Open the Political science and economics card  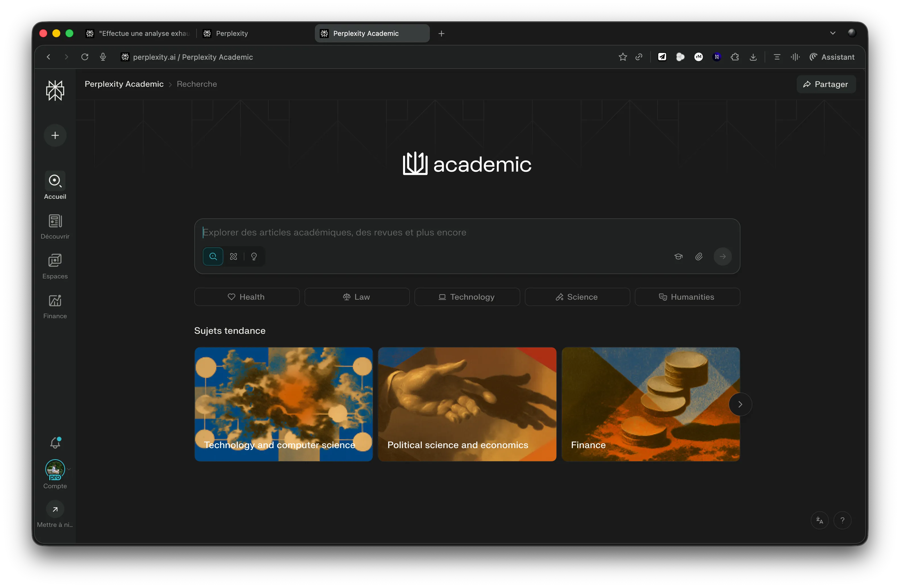[467, 404]
